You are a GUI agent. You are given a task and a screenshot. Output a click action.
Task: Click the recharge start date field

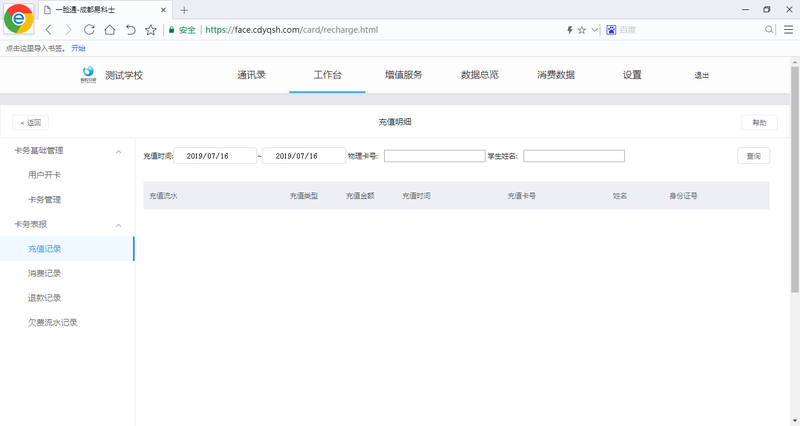point(215,156)
